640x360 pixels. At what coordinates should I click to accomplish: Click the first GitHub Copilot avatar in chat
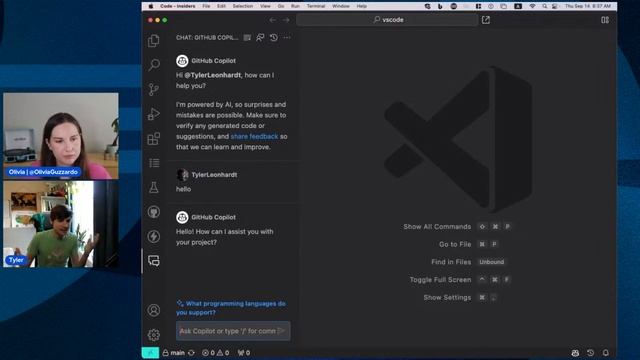click(182, 60)
